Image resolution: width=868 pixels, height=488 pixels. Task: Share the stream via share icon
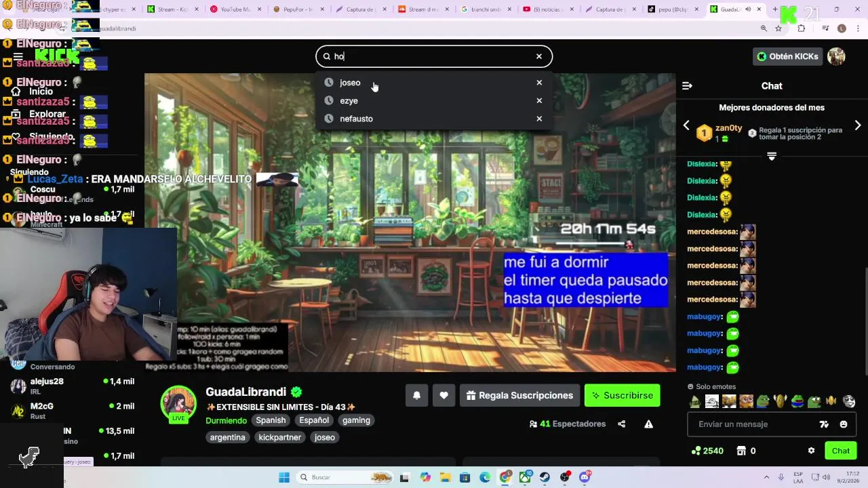[621, 424]
